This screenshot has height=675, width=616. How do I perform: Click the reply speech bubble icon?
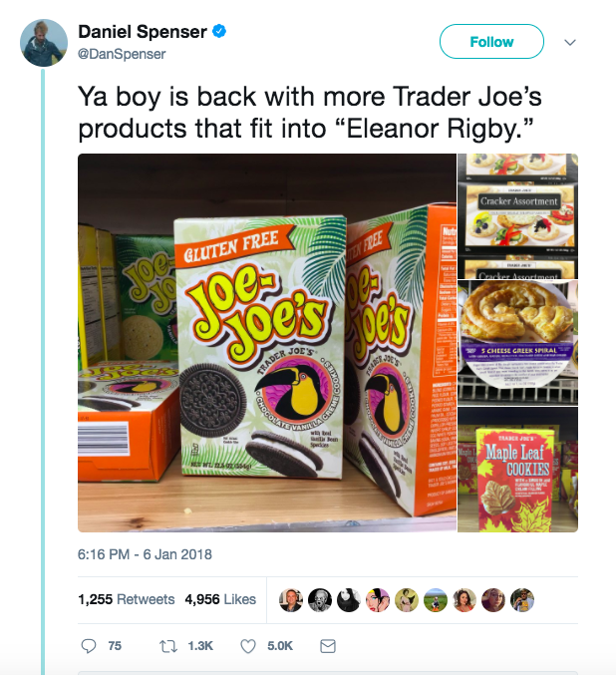click(89, 646)
